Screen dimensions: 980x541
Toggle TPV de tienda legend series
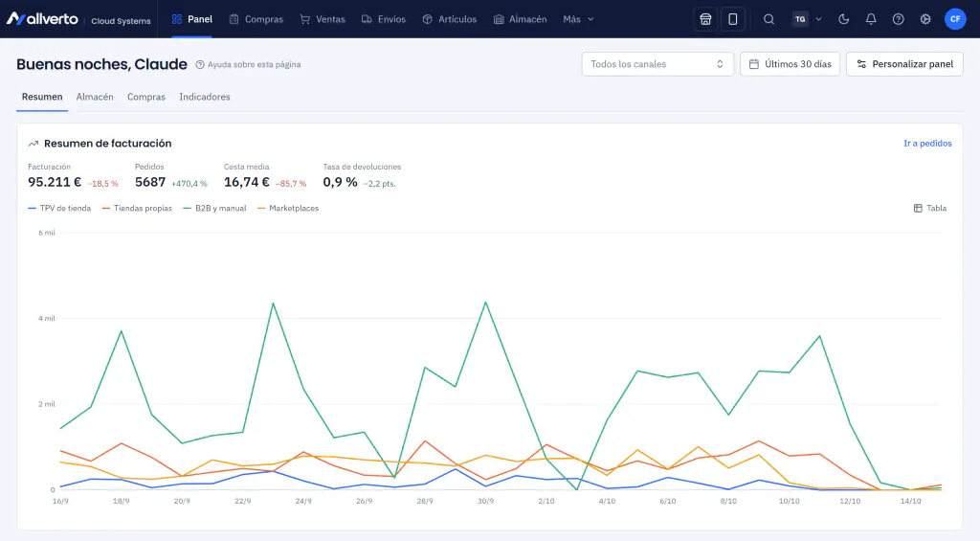(x=59, y=209)
